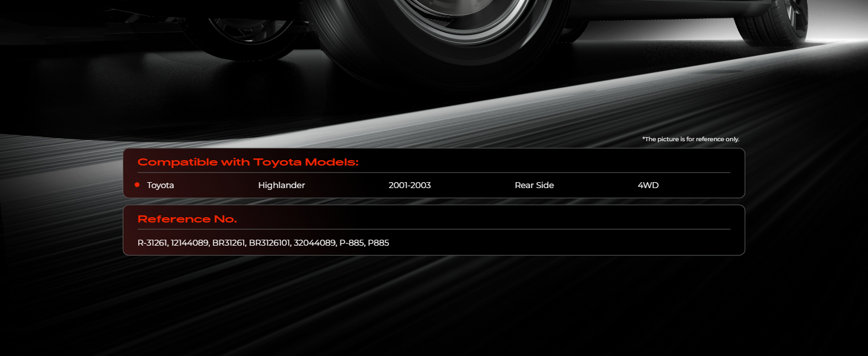Click reference number 12144089
Screen dimensions: 868x356
coord(190,243)
